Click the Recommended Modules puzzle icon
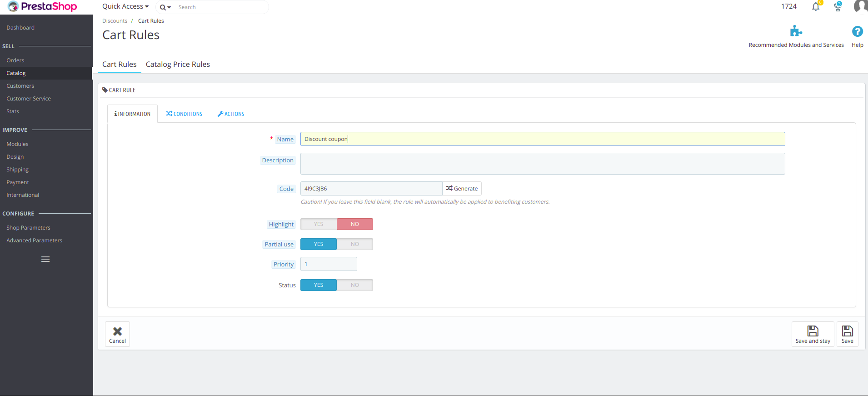 pos(796,31)
